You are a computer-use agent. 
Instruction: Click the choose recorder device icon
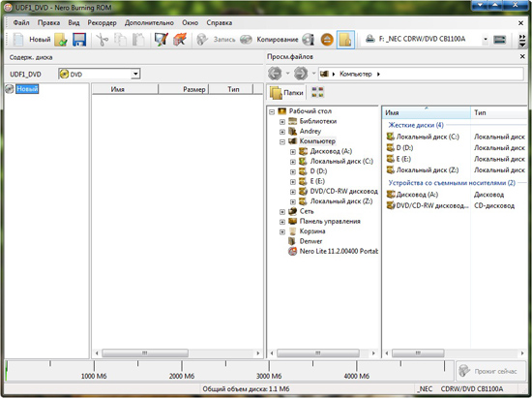click(x=499, y=40)
